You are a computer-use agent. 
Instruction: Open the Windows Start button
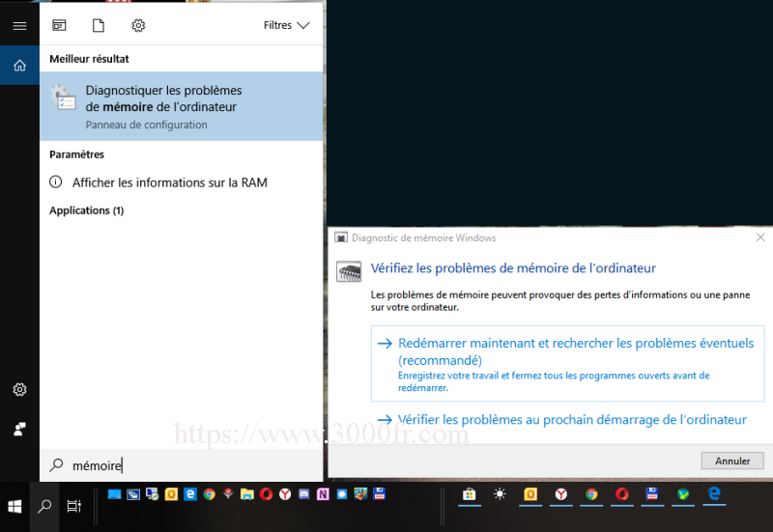(14, 506)
